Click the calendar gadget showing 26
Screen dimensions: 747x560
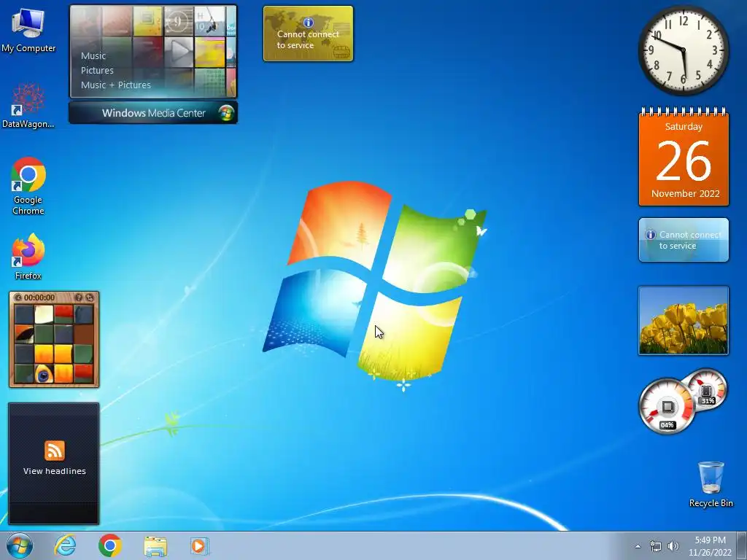[684, 157]
